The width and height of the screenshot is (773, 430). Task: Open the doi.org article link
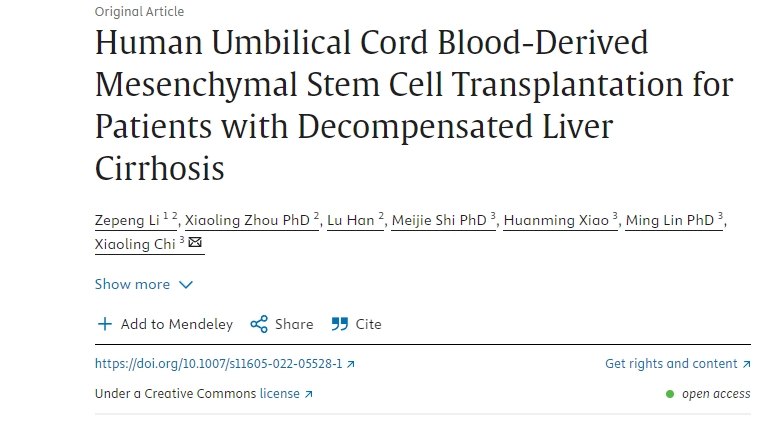218,365
